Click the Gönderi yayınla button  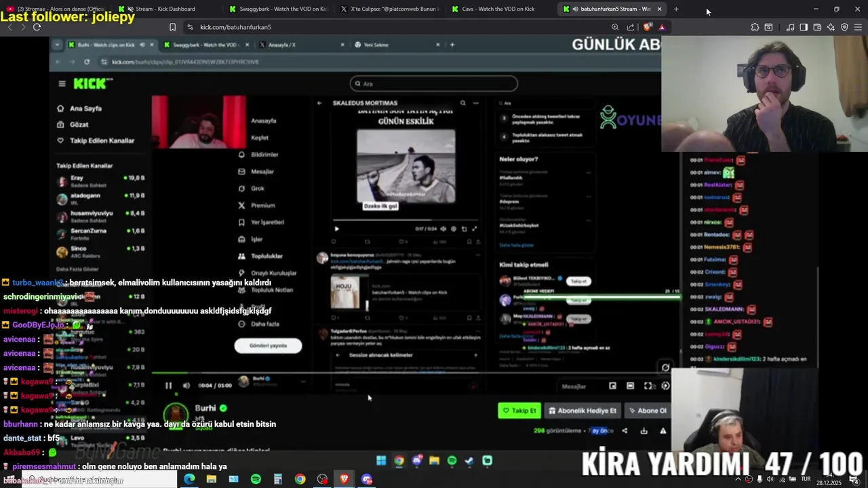coord(268,346)
